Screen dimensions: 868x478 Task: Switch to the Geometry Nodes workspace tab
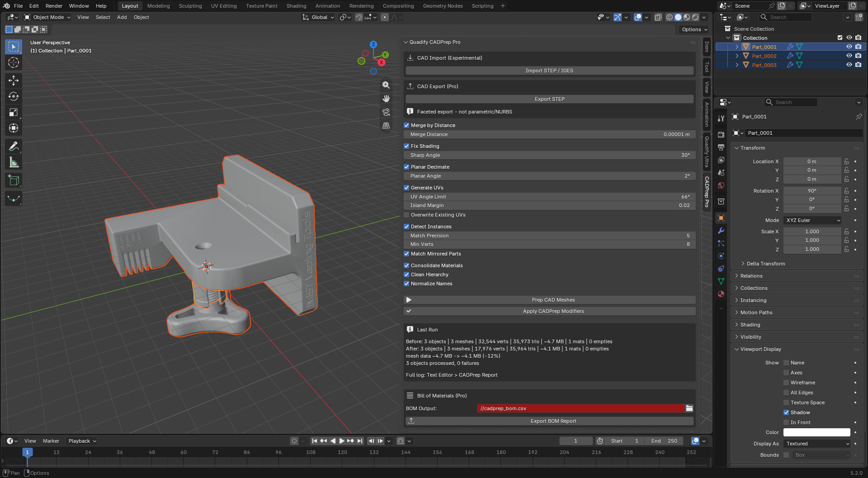[x=443, y=6]
